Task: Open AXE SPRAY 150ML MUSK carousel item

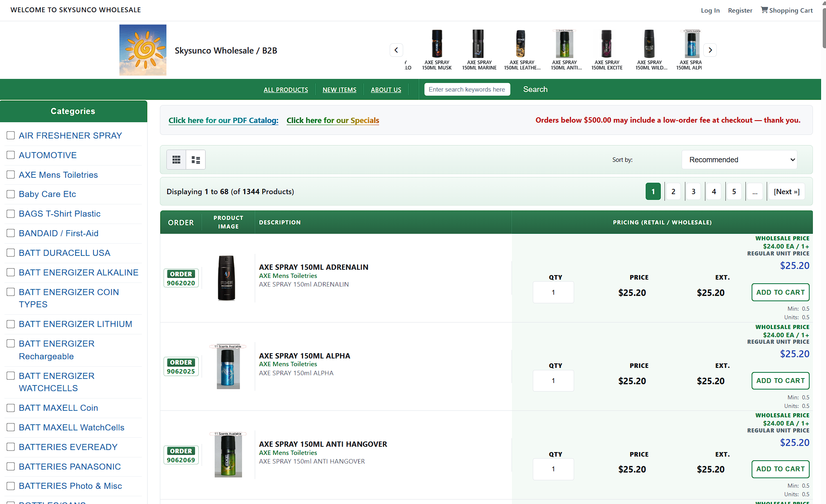Action: tap(437, 50)
